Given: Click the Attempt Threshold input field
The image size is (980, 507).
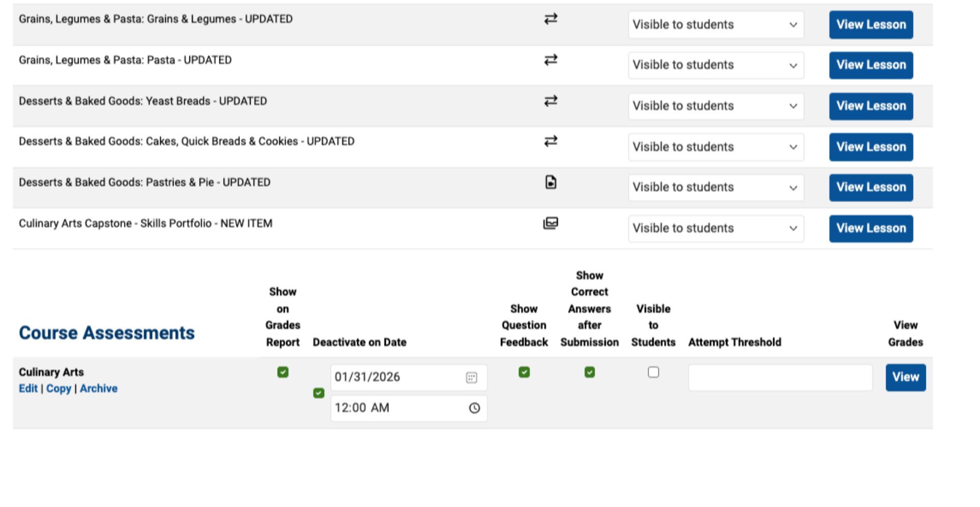Looking at the screenshot, I should pyautogui.click(x=780, y=377).
